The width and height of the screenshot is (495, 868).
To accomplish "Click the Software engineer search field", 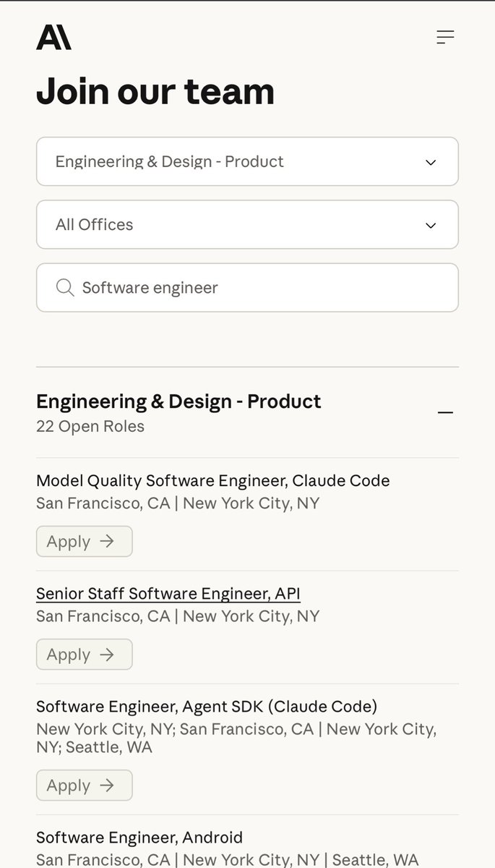I will (260, 288).
